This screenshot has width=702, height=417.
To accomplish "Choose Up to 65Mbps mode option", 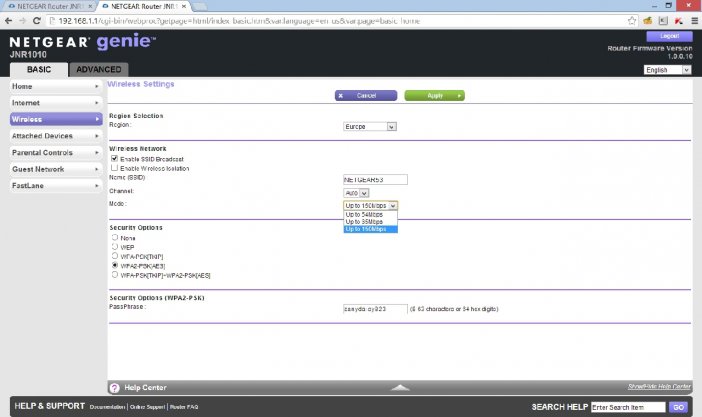I will (x=370, y=222).
